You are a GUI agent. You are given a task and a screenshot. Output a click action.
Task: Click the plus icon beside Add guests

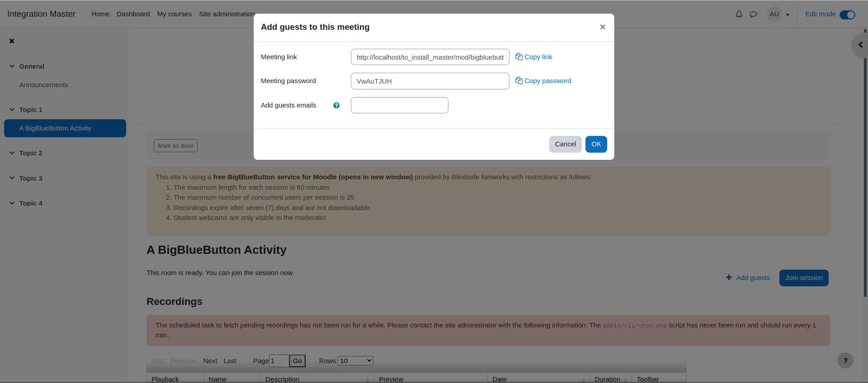coord(729,277)
